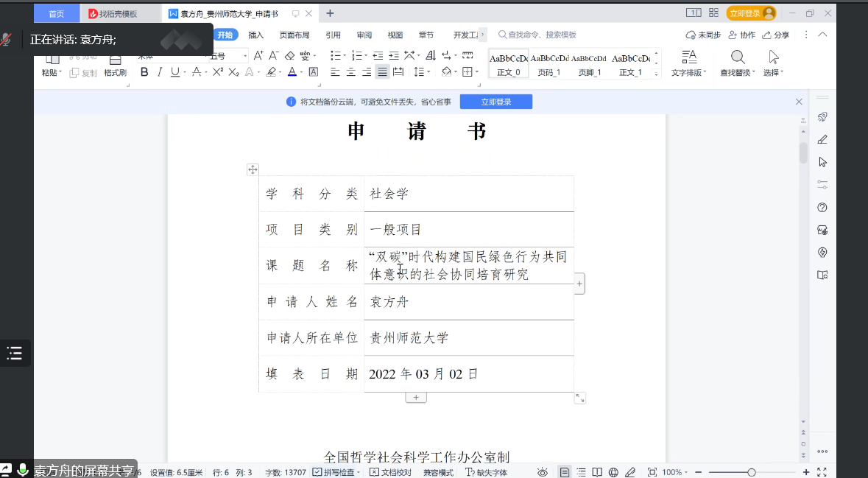Click the orange 立即登录 login button

(x=751, y=13)
